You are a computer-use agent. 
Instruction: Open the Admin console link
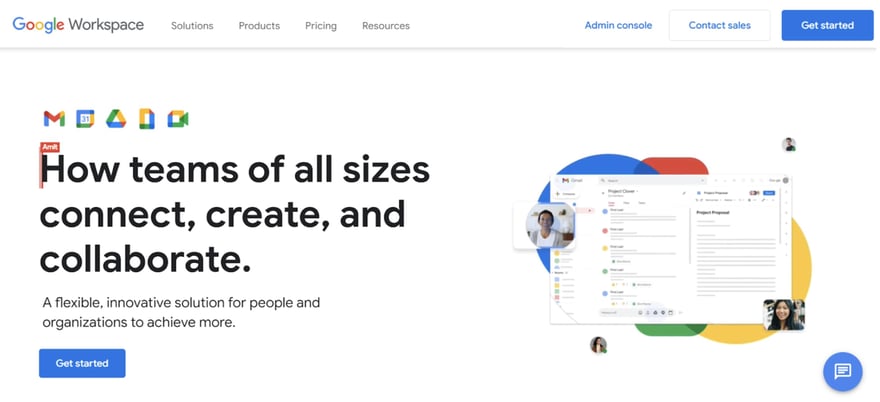(618, 25)
